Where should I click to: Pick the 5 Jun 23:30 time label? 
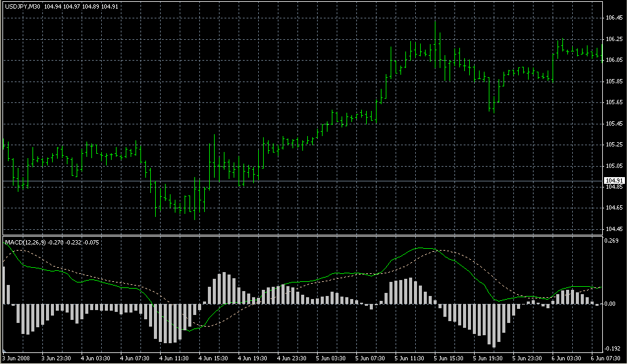tap(527, 358)
